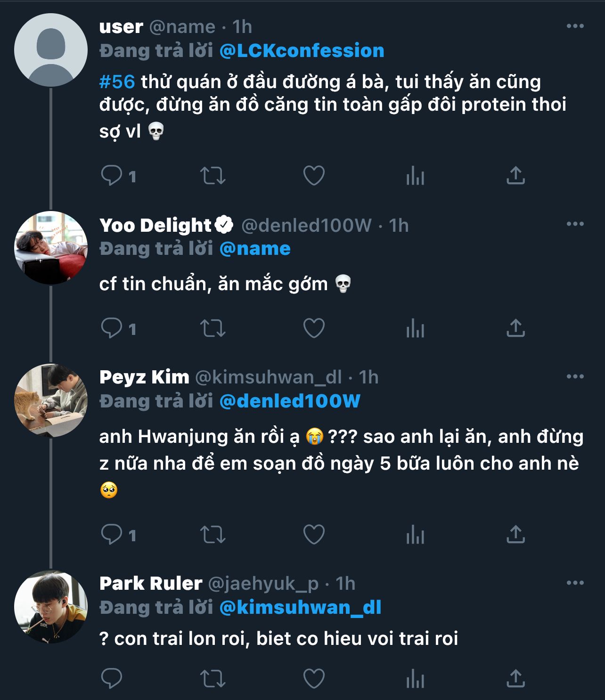
Task: Open the @denled100W mention in Peyz's reply
Action: coord(290,401)
